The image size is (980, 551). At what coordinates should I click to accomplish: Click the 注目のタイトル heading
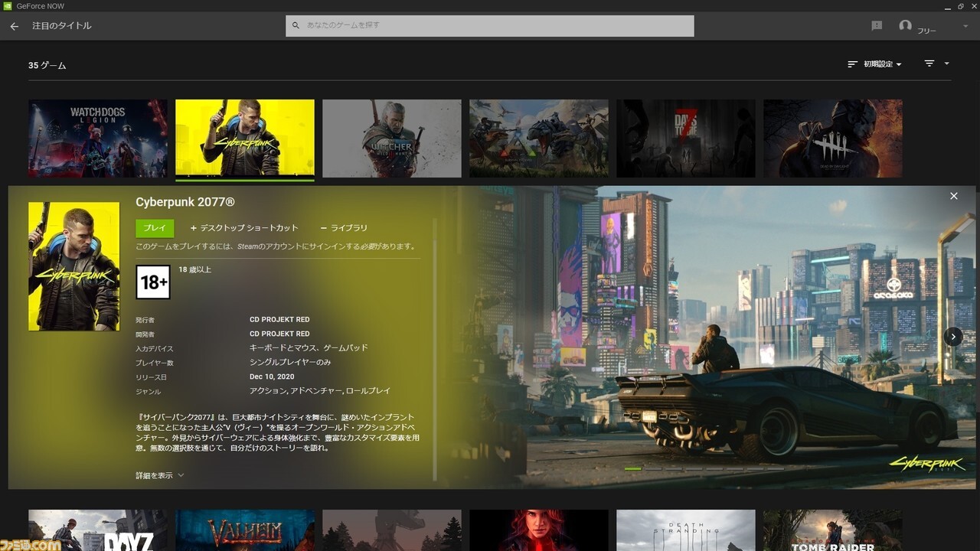[61, 26]
